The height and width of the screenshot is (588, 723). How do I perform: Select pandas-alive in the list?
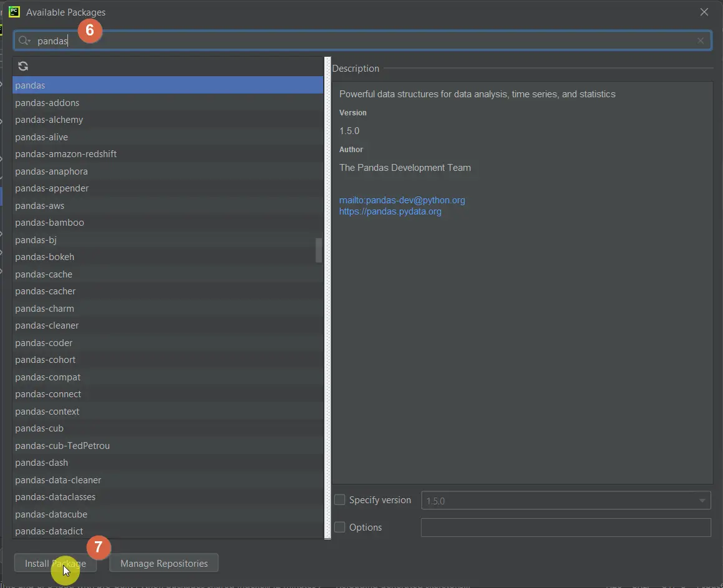[x=168, y=137]
